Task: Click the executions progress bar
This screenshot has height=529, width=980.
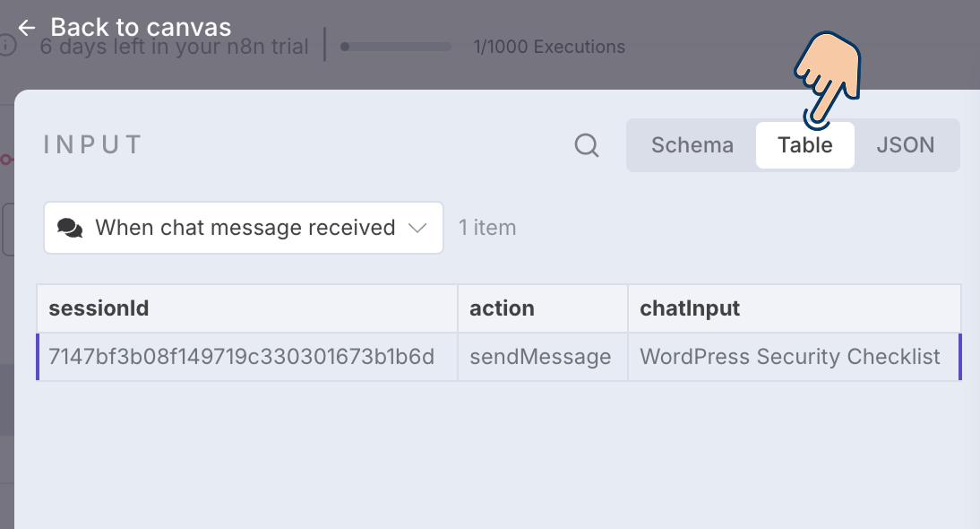Action: click(x=398, y=47)
